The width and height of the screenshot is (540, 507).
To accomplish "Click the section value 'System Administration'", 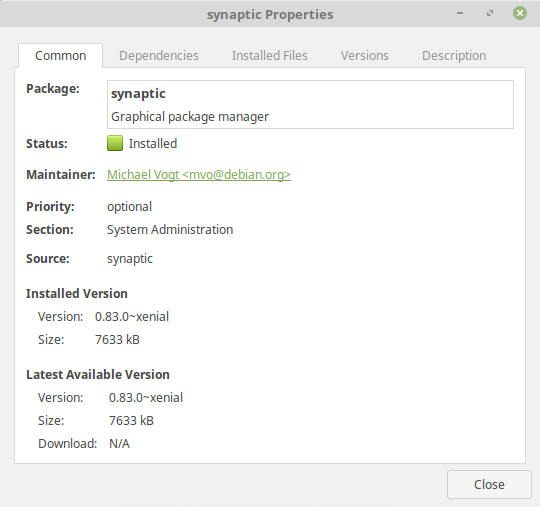I will click(x=170, y=229).
